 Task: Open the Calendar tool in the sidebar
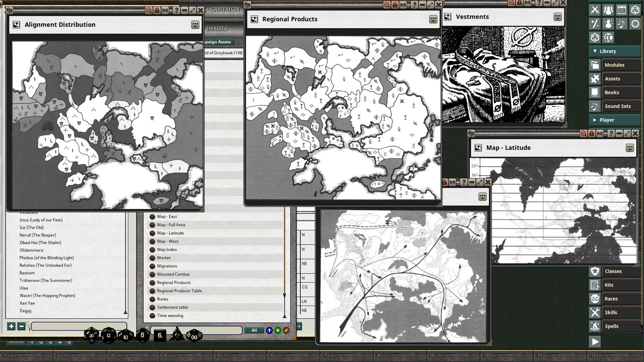pos(622,10)
